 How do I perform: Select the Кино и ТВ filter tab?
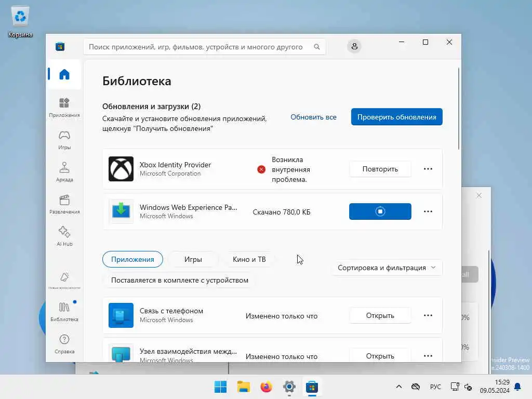pyautogui.click(x=249, y=259)
